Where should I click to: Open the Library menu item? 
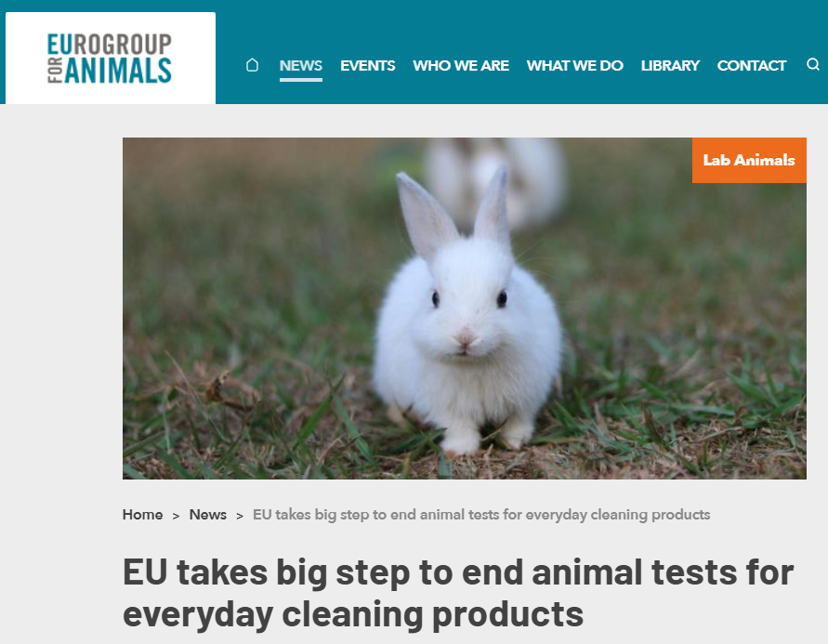tap(670, 65)
